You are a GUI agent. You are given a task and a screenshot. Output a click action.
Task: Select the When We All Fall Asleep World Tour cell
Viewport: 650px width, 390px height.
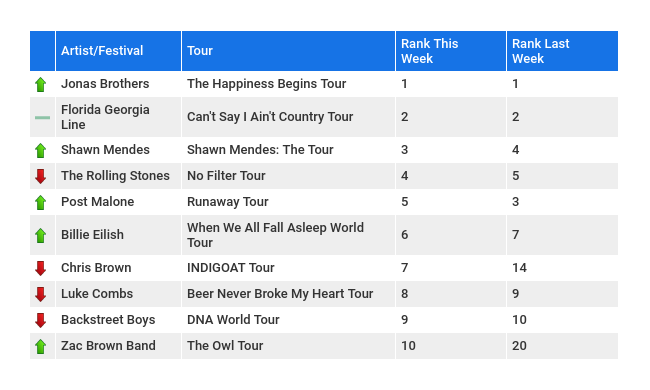point(289,235)
